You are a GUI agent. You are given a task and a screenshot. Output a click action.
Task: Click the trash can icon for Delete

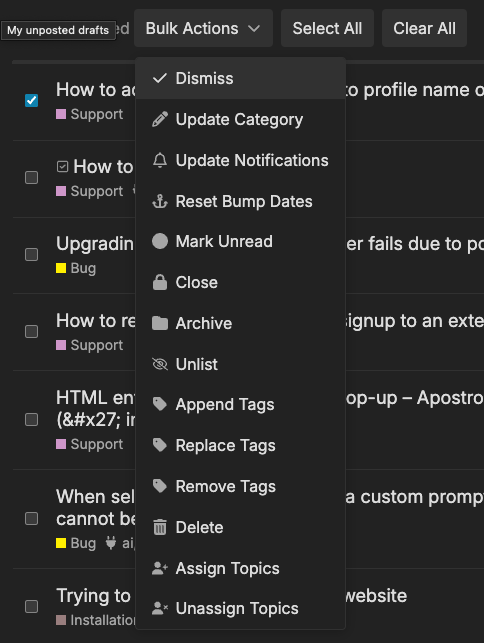[x=160, y=527]
